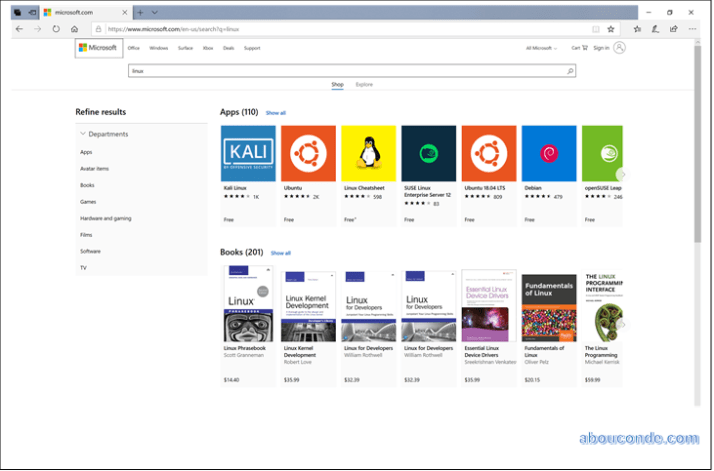Refresh the page in the browser
The height and width of the screenshot is (471, 714).
click(56, 29)
